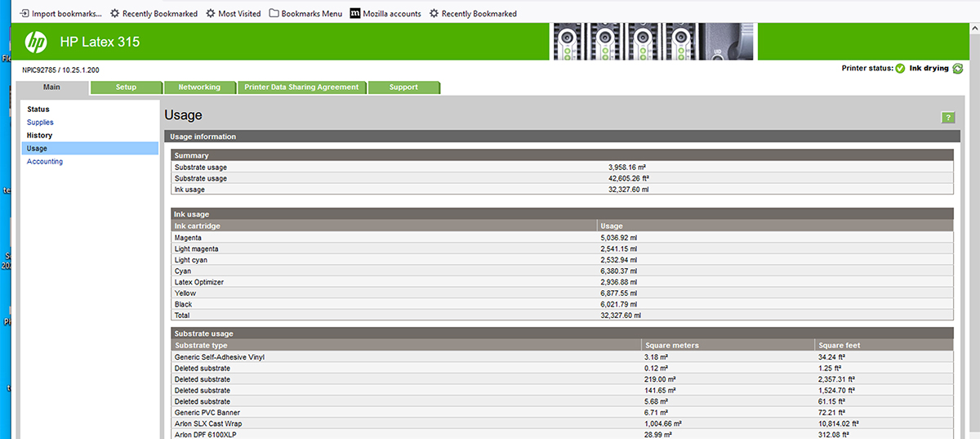The width and height of the screenshot is (980, 439).
Task: Click the Cyan 6,380.37 ml value
Action: click(x=618, y=271)
